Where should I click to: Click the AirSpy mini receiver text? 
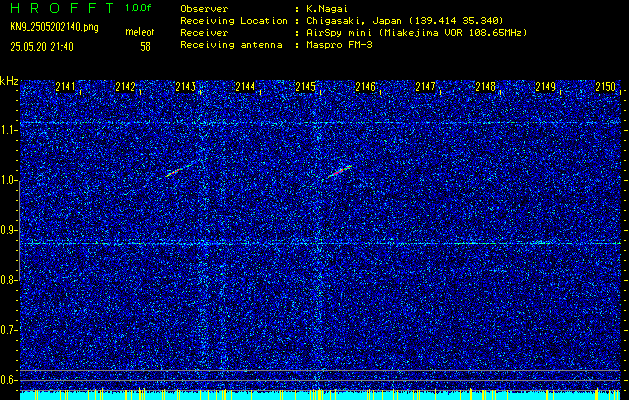click(416, 33)
